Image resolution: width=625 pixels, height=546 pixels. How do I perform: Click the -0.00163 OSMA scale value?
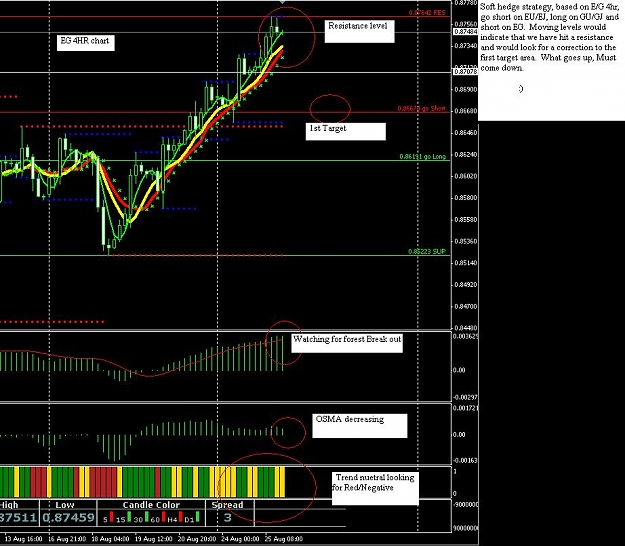[466, 460]
